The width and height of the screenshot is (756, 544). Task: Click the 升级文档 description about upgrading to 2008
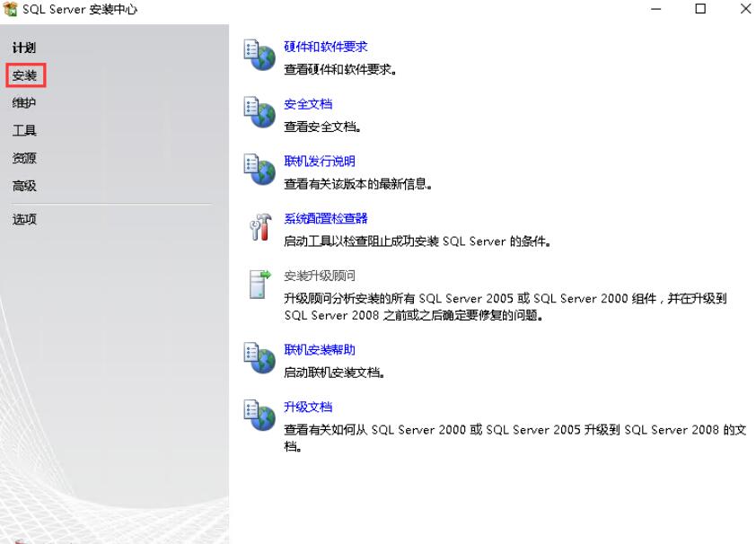coord(515,438)
